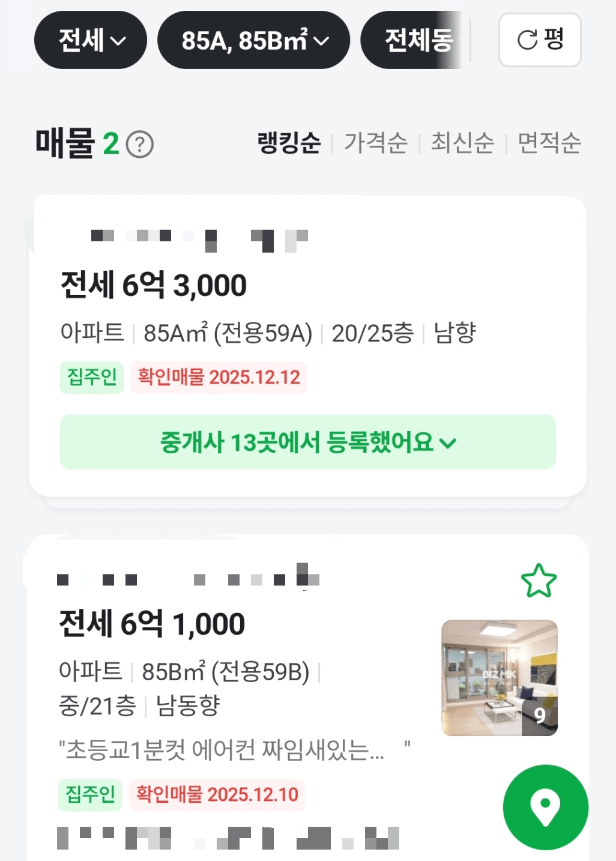This screenshot has height=861, width=616.
Task: Open the 전세 6억 3,000 listing
Action: (154, 285)
